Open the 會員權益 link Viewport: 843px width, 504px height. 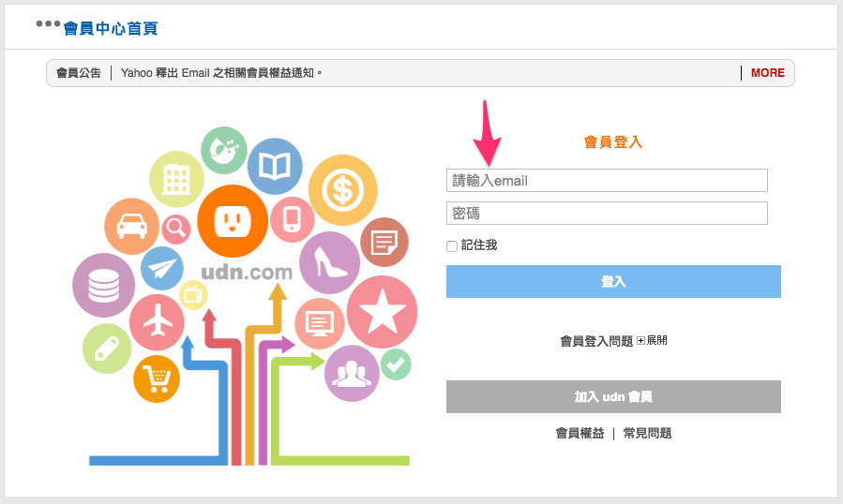[x=580, y=433]
